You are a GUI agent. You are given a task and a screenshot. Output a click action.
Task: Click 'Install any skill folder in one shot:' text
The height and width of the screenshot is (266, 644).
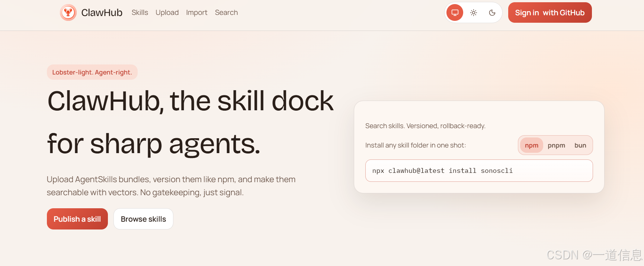[x=416, y=145]
